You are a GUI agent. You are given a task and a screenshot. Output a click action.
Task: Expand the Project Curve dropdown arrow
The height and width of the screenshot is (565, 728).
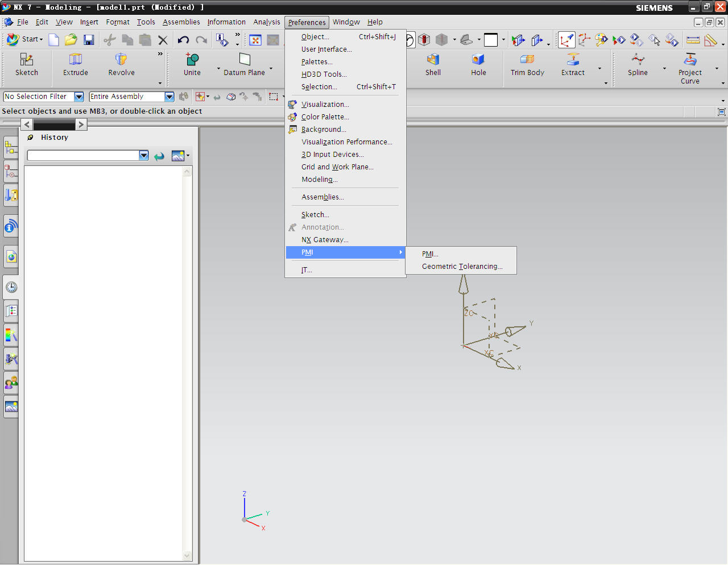tap(717, 69)
